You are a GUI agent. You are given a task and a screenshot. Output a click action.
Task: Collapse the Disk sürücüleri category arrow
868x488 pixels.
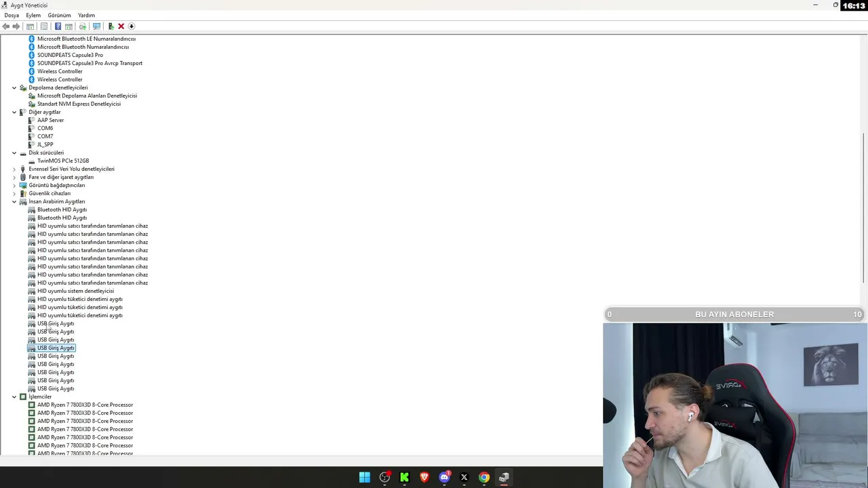(14, 152)
